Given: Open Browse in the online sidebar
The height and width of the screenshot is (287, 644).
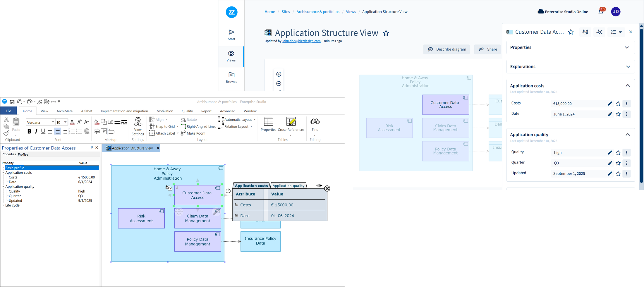Looking at the screenshot, I should click(x=231, y=78).
